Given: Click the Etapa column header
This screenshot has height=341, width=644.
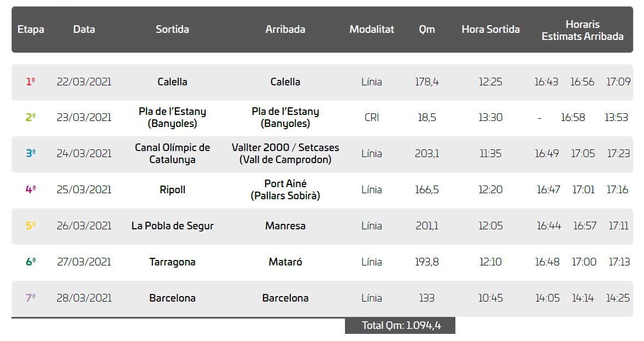Looking at the screenshot, I should pos(31,30).
